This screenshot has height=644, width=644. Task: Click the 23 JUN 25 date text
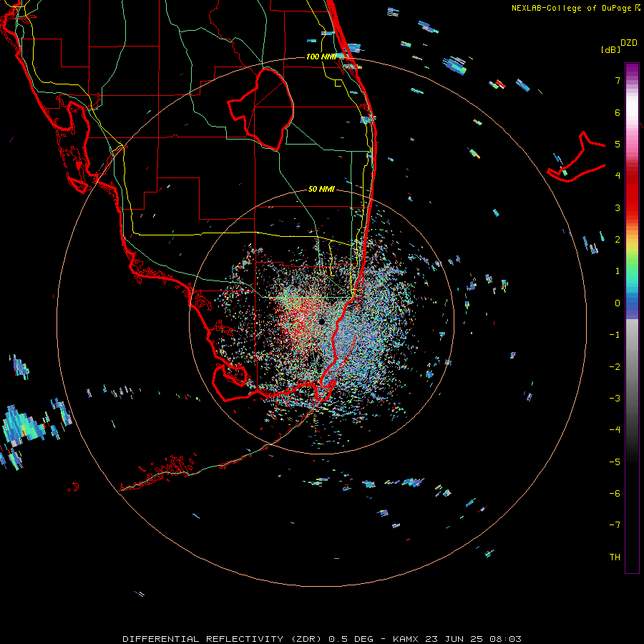pyautogui.click(x=454, y=639)
